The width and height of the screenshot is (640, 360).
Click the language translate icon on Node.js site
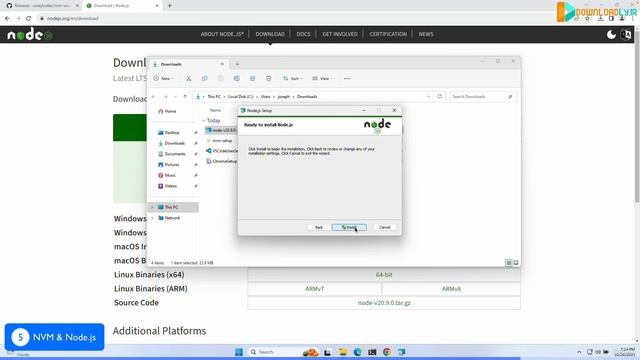tap(626, 35)
